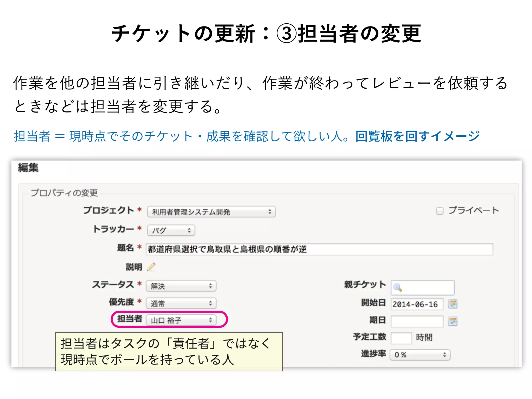Viewport: 532px width, 399px height.
Task: Click the 親チケット input field
Action: (x=423, y=287)
